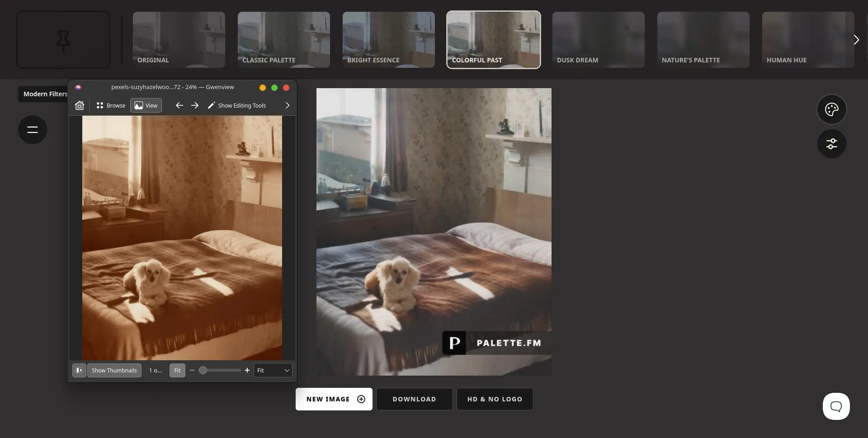Toggle the sidebar panel in Gwenview's status bar
This screenshot has height=438, width=868.
tap(79, 370)
